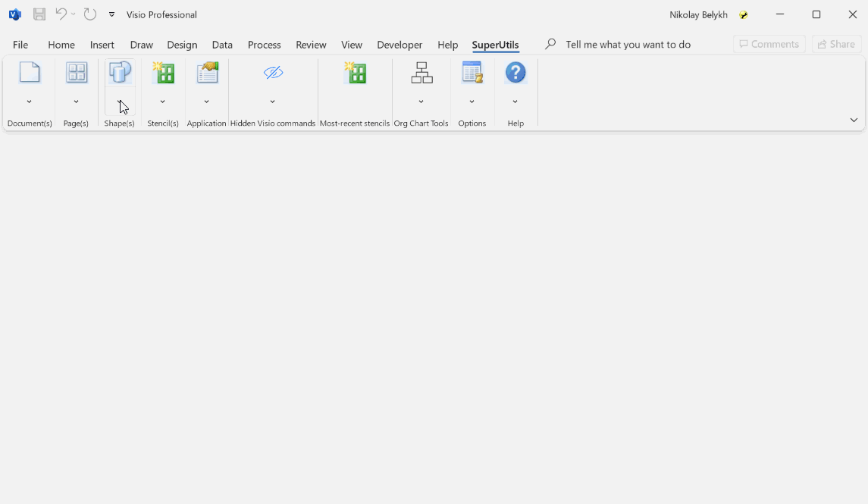Show Hidden Visio commands
The height and width of the screenshot is (504, 868).
point(272,72)
